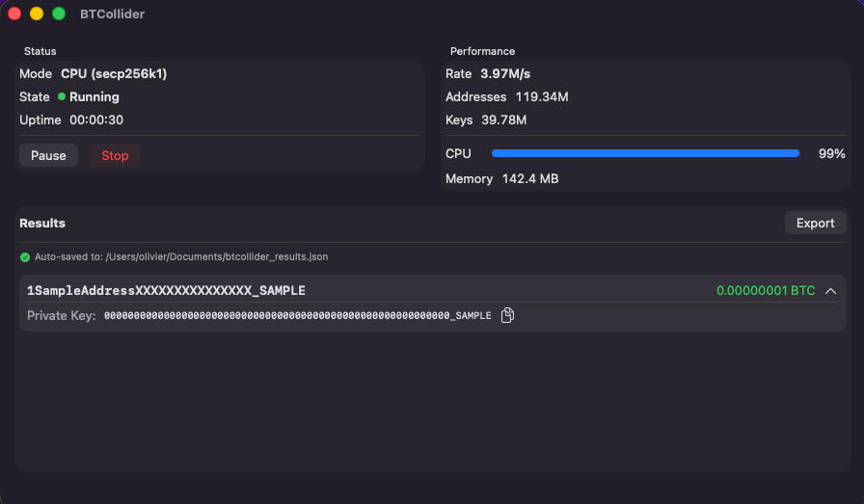This screenshot has height=504, width=864.
Task: Click the Uptime value 00:00:30
Action: [x=96, y=120]
